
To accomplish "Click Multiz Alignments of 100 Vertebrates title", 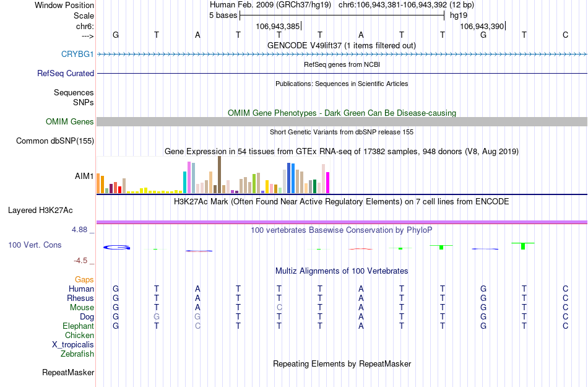I will pyautogui.click(x=342, y=271).
